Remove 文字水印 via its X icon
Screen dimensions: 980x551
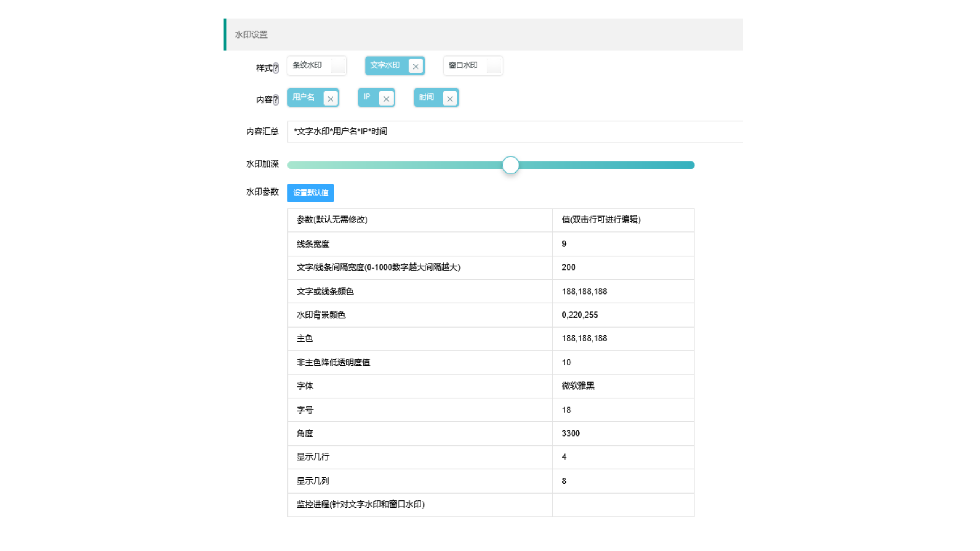[x=415, y=67]
